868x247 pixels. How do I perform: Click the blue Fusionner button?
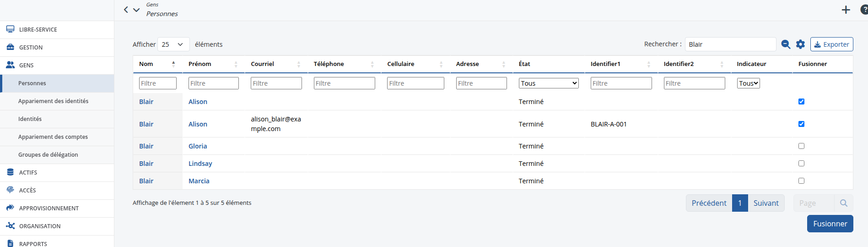pos(830,224)
